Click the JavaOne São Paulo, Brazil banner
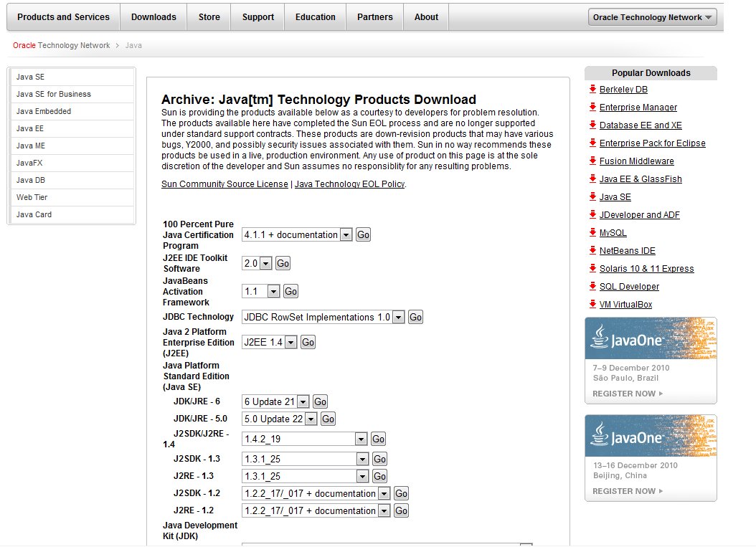Screen dimensions: 756x547 point(651,360)
